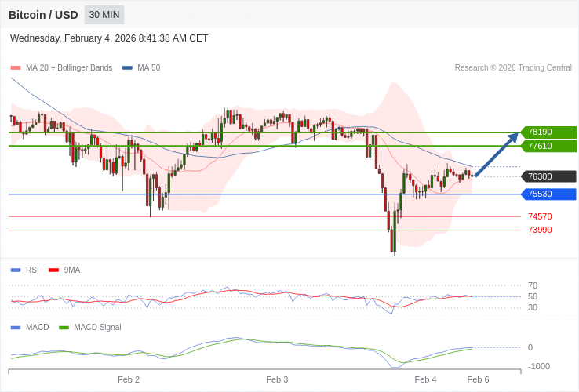Click the 75530 pivot price tag
The width and height of the screenshot is (579, 392).
(548, 194)
